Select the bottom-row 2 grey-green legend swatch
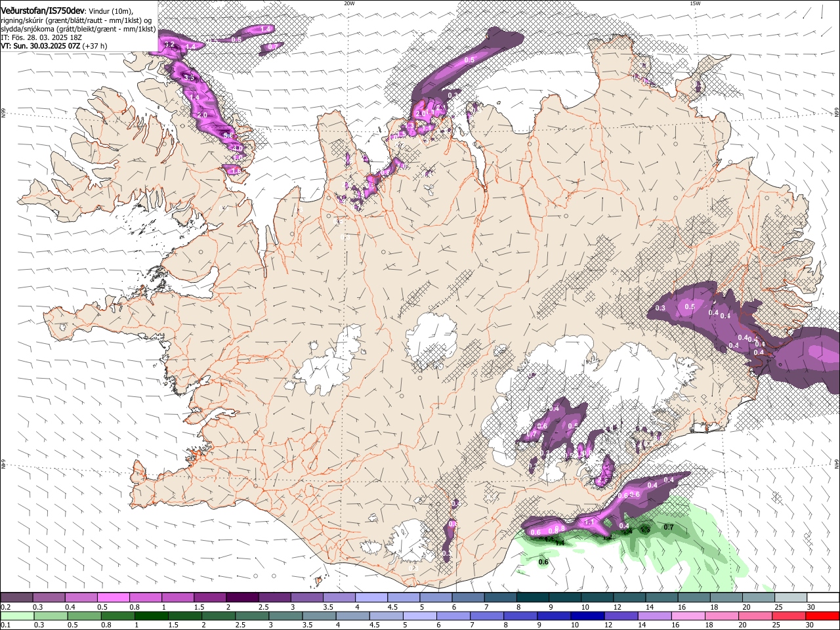Screen dimensions: 840x630 click(x=219, y=616)
